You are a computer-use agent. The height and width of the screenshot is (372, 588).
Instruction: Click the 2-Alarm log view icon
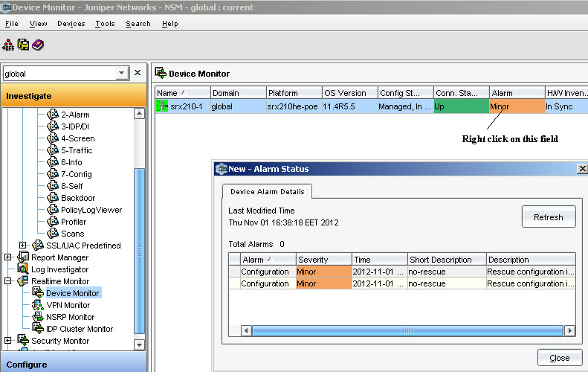tap(53, 114)
